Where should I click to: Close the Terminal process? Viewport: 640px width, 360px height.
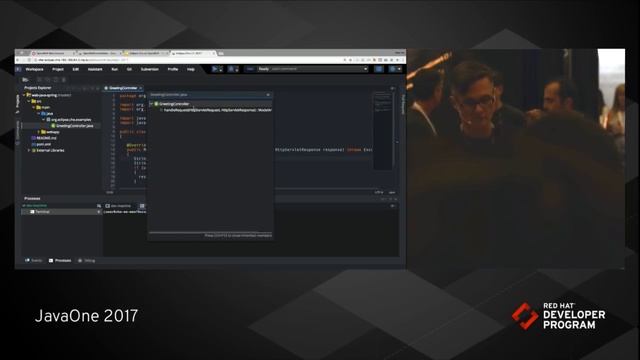click(x=98, y=212)
